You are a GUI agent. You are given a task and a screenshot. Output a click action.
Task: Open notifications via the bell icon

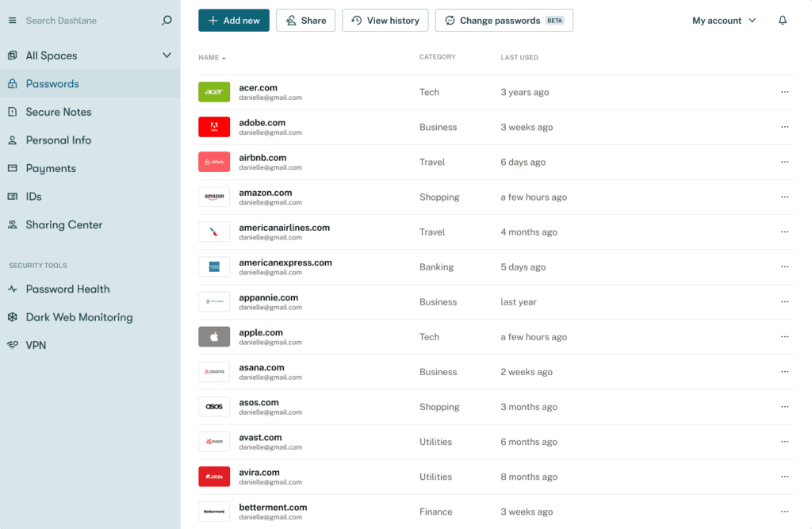(783, 20)
